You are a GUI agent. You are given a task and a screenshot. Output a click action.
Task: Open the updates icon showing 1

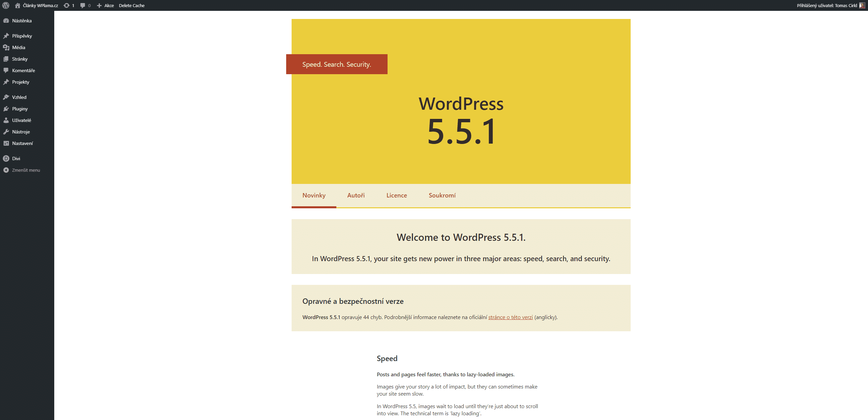[x=66, y=5]
